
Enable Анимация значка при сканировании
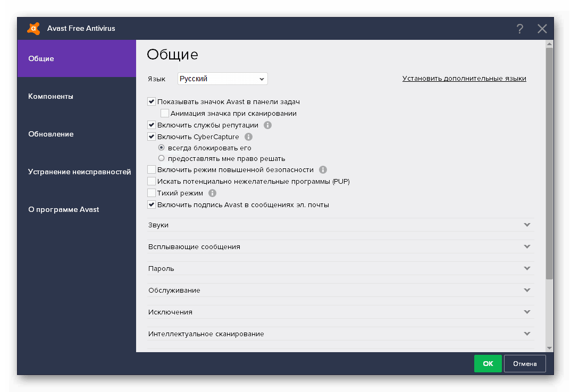(x=165, y=113)
